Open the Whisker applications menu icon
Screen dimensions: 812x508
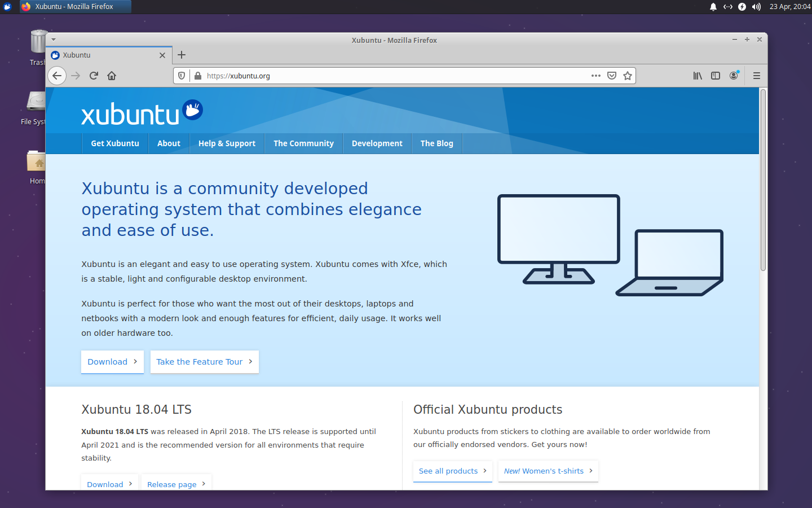tap(7, 7)
